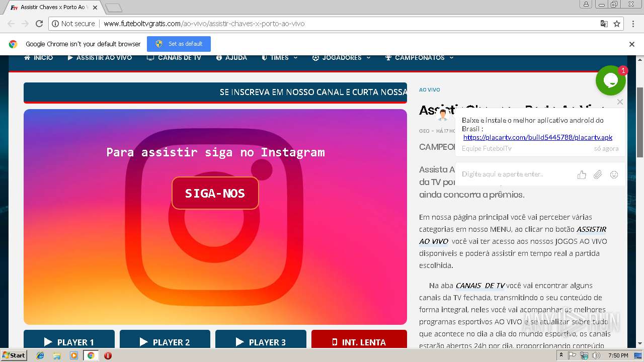The height and width of the screenshot is (362, 644).
Task: Set Chrome as default browser
Action: (x=179, y=44)
